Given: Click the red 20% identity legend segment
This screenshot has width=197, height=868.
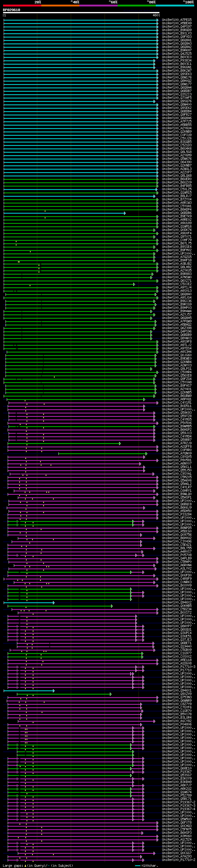Looking at the screenshot, I should tap(22, 6).
